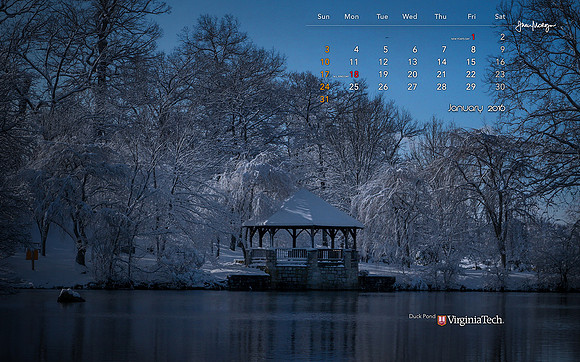This screenshot has height=362, width=580.
Task: Select the Wed column header
Action: [410, 17]
